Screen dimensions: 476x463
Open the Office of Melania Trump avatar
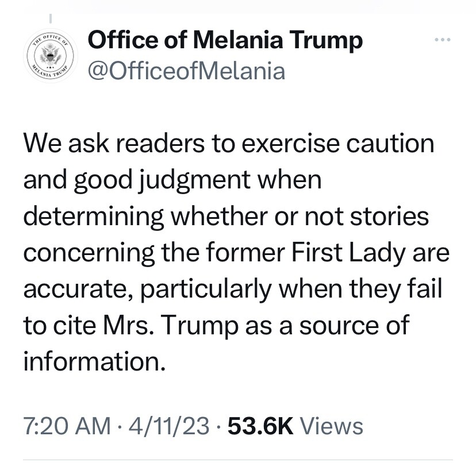[x=51, y=56]
